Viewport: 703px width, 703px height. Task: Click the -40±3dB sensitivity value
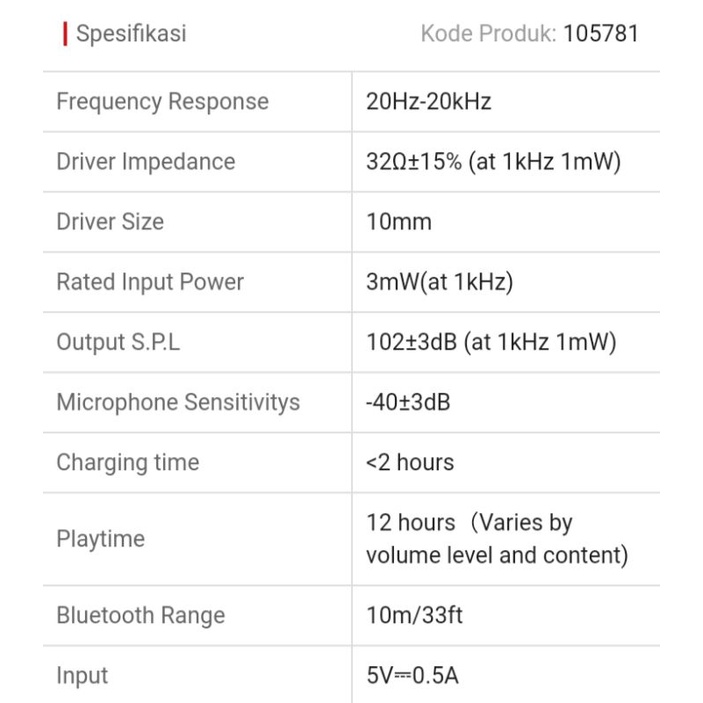408,402
